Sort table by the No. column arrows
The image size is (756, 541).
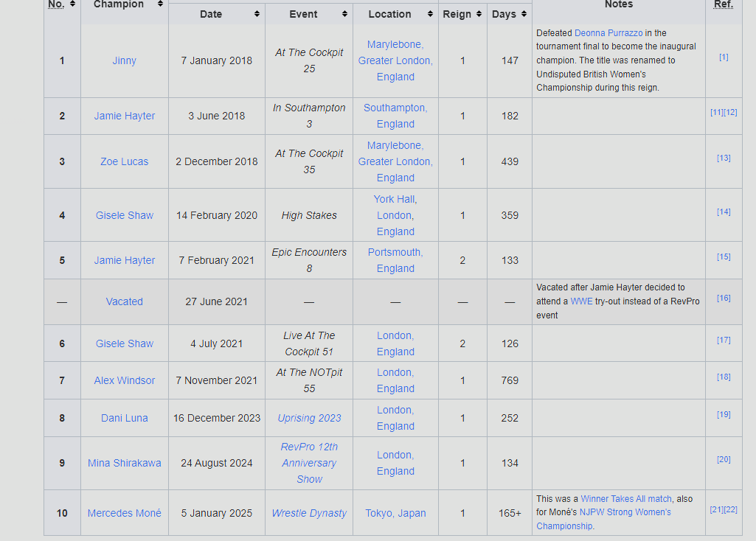coord(73,4)
